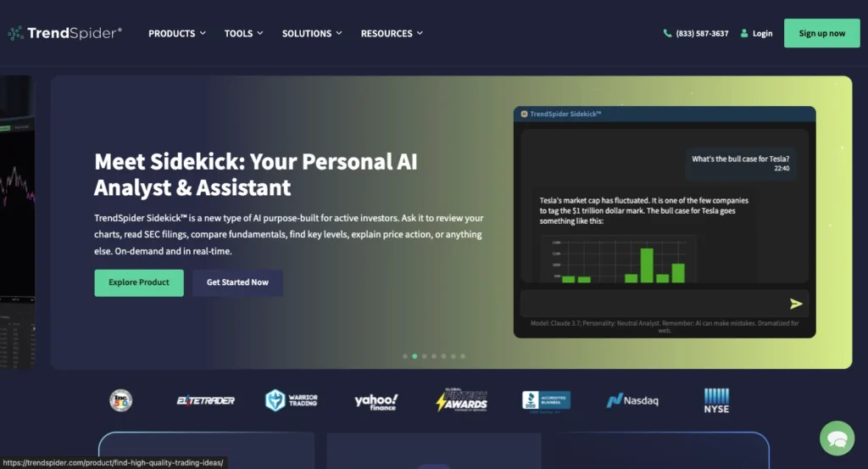Expand the TOOLS chevron arrow
Image resolution: width=868 pixels, height=469 pixels.
point(260,33)
